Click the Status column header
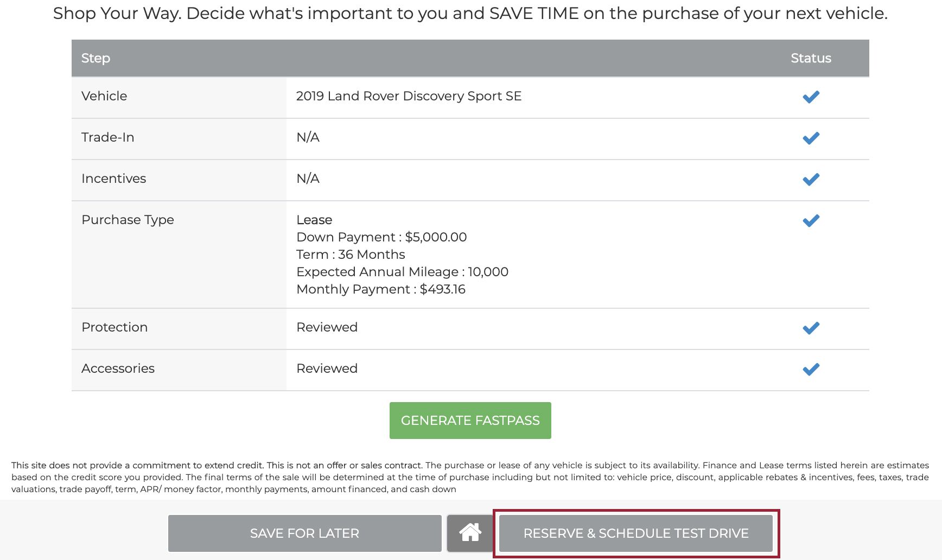Image resolution: width=942 pixels, height=560 pixels. [811, 58]
